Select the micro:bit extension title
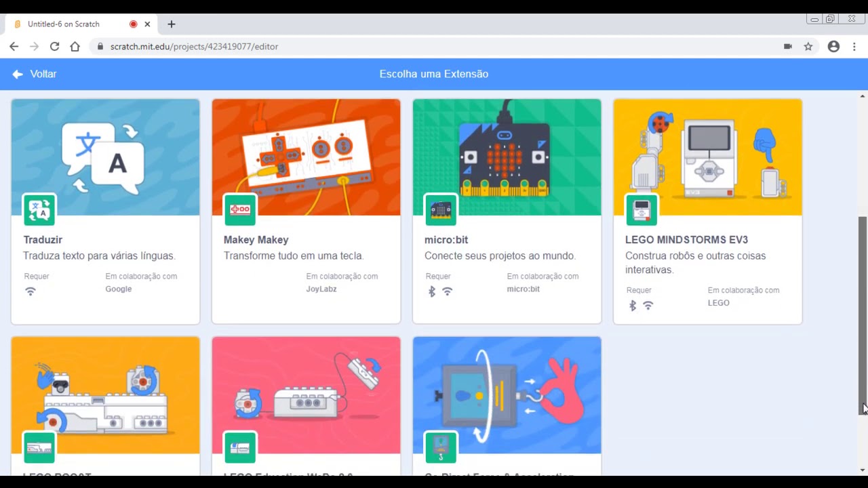 (x=446, y=240)
